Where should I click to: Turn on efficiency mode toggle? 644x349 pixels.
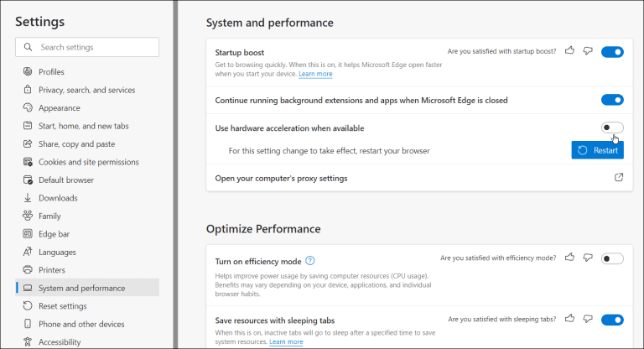pyautogui.click(x=612, y=258)
